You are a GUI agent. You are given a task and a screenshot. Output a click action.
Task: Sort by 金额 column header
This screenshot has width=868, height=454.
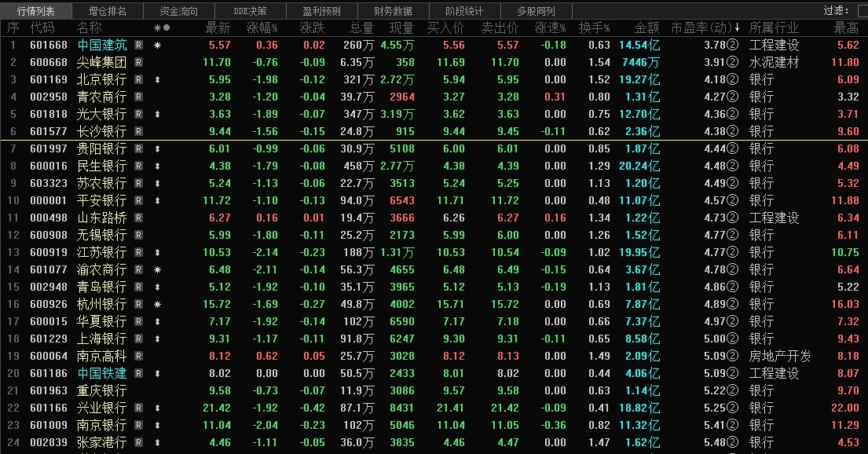point(647,27)
